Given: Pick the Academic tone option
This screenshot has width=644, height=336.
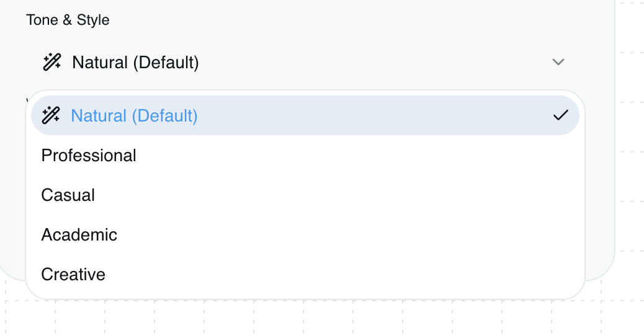Looking at the screenshot, I should click(x=79, y=235).
